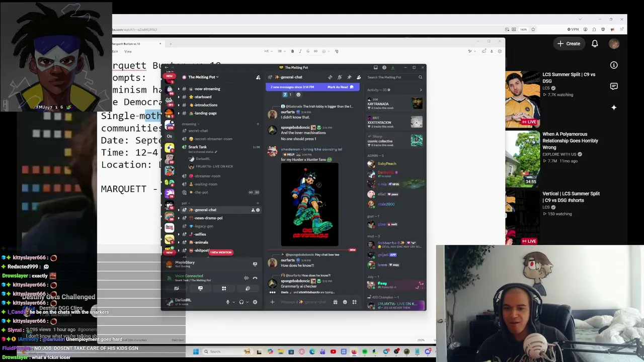Open the secret-chat channel

click(x=198, y=131)
